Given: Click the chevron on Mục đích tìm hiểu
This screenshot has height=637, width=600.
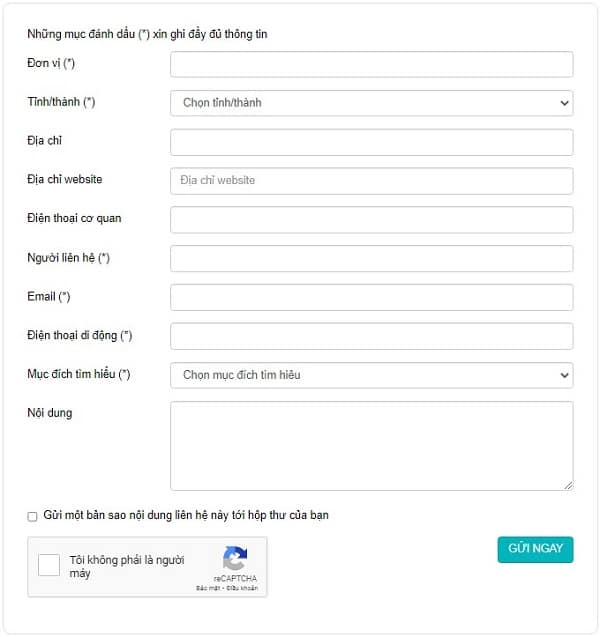Looking at the screenshot, I should [x=564, y=375].
